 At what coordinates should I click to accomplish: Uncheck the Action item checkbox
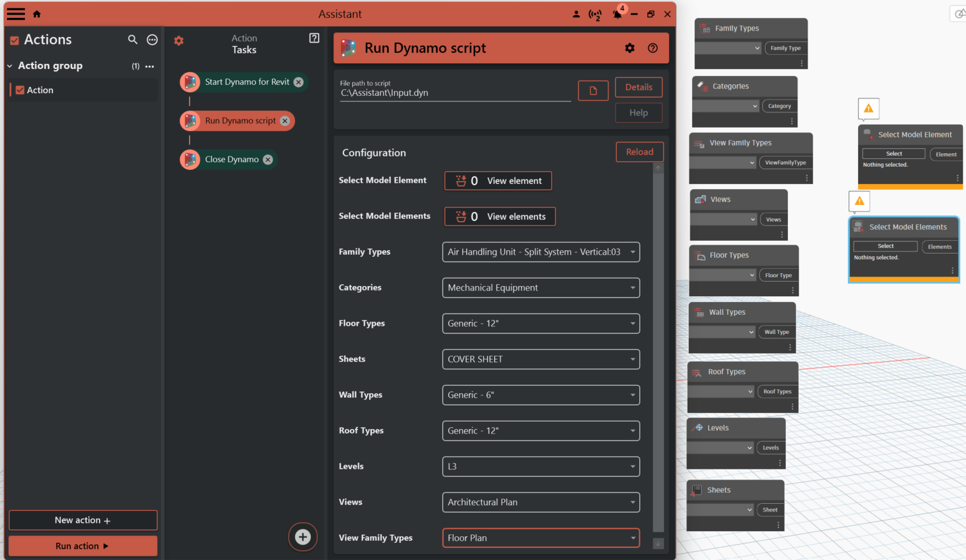coord(20,90)
